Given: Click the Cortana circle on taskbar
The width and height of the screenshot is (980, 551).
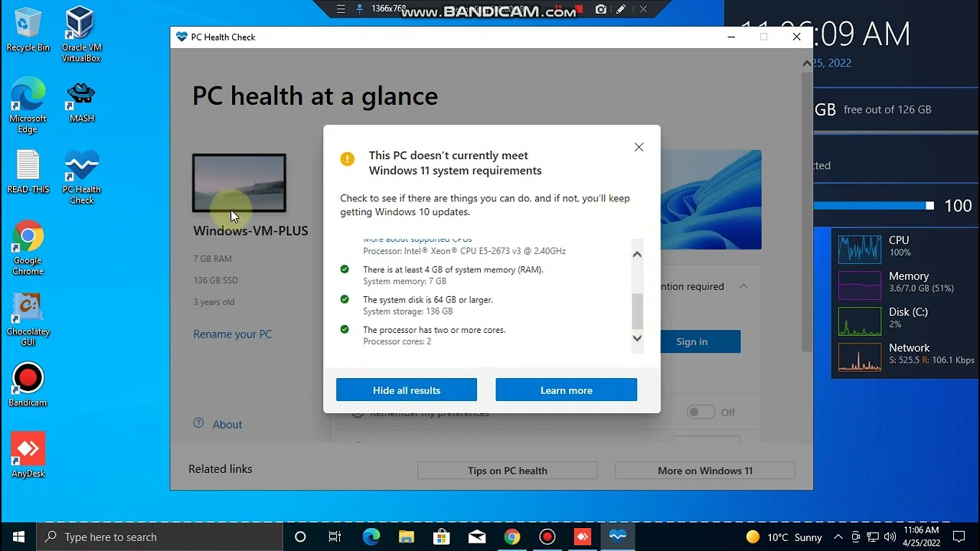Looking at the screenshot, I should click(300, 536).
